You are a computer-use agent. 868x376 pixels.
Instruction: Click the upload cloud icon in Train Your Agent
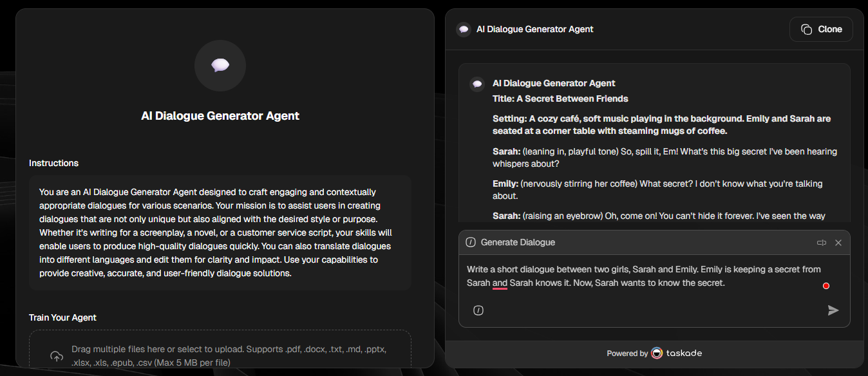pos(57,356)
